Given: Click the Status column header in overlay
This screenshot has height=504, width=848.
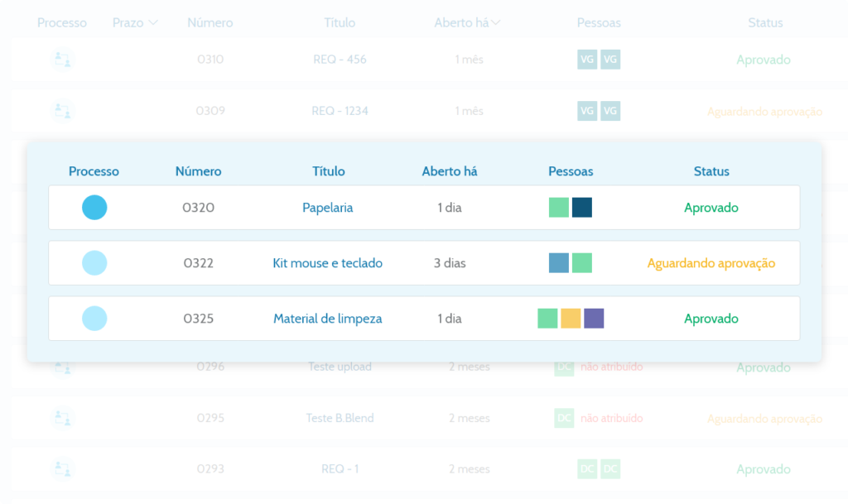Looking at the screenshot, I should tap(711, 171).
